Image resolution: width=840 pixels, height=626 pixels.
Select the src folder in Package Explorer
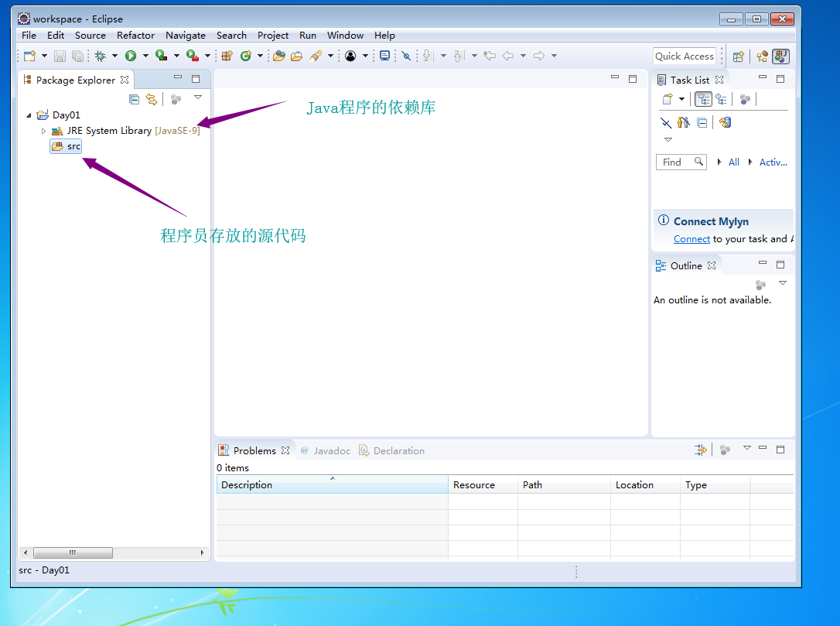coord(66,146)
